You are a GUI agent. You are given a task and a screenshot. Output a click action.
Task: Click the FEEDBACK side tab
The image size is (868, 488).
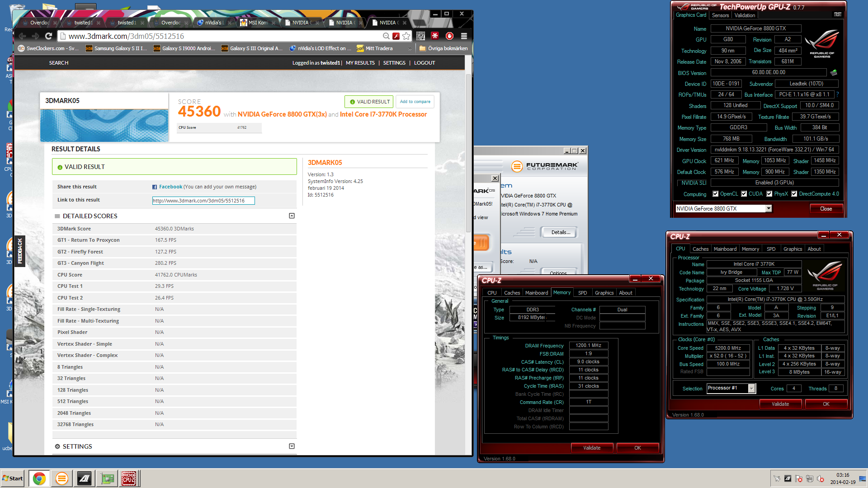click(x=20, y=251)
